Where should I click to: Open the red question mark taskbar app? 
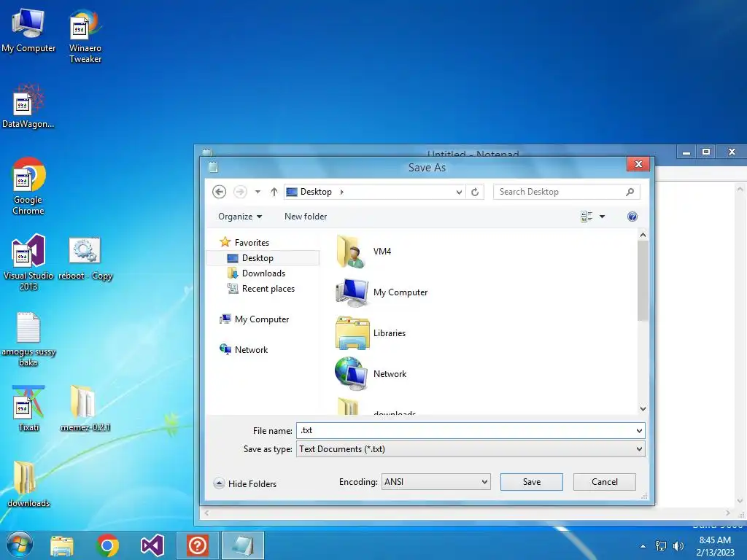[198, 545]
